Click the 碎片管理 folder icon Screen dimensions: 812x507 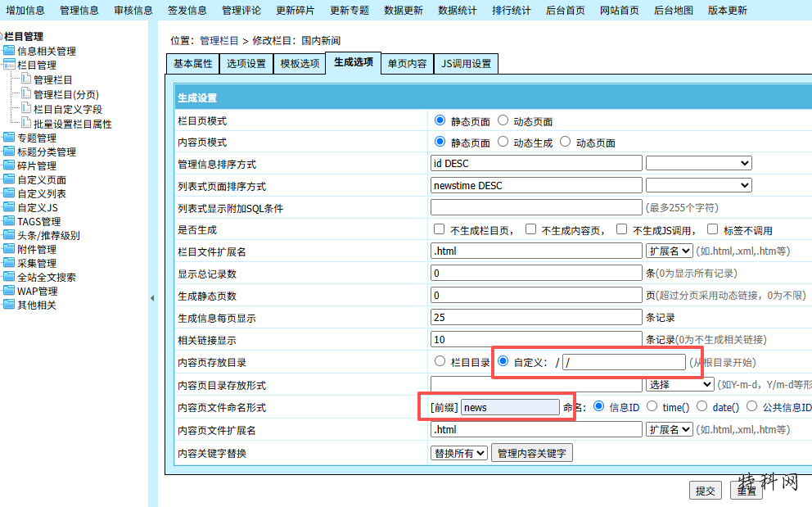9,166
